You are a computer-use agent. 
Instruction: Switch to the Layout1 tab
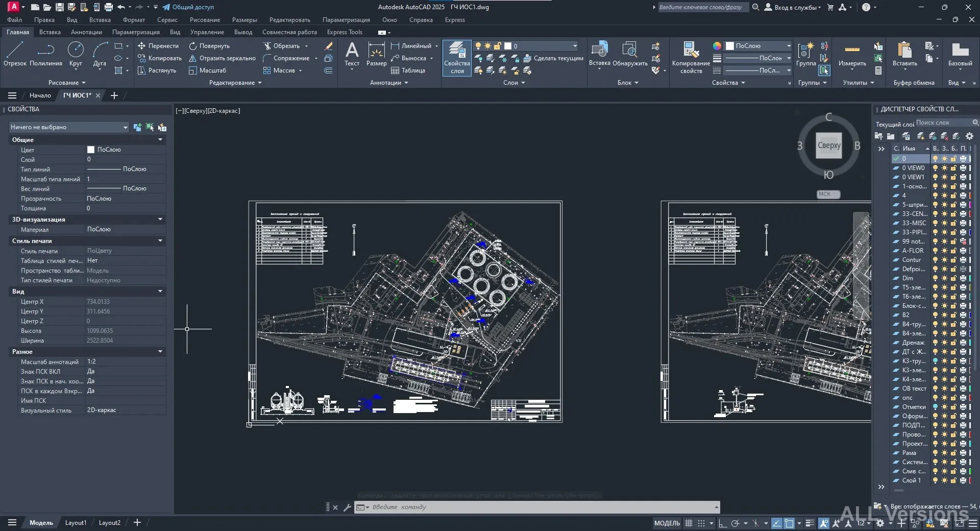click(76, 523)
